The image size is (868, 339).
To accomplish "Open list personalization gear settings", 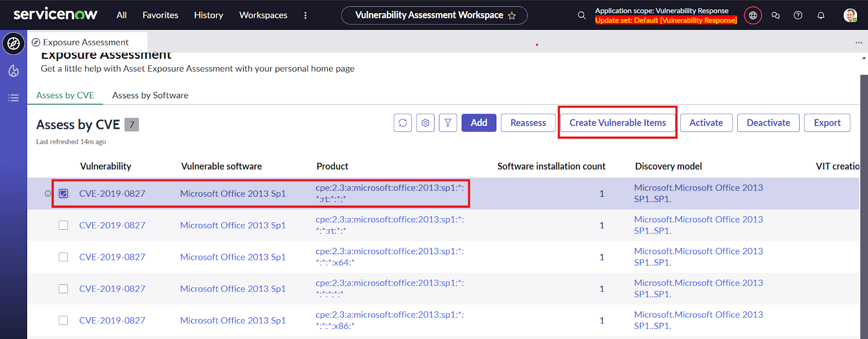I will (425, 123).
